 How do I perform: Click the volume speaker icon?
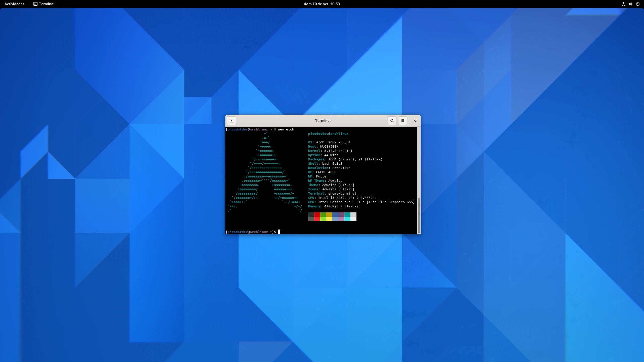pos(630,4)
